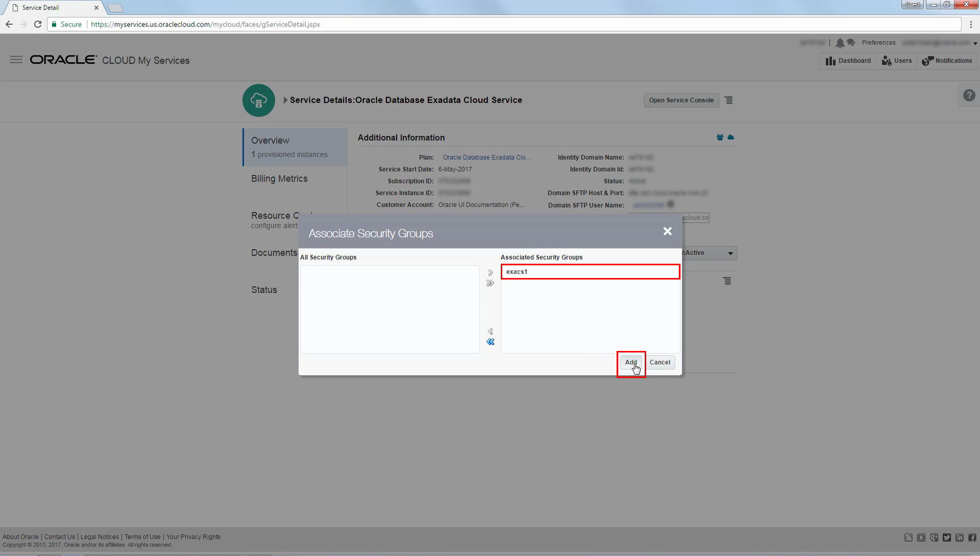Image resolution: width=980 pixels, height=556 pixels.
Task: Open the Users page
Action: (897, 61)
